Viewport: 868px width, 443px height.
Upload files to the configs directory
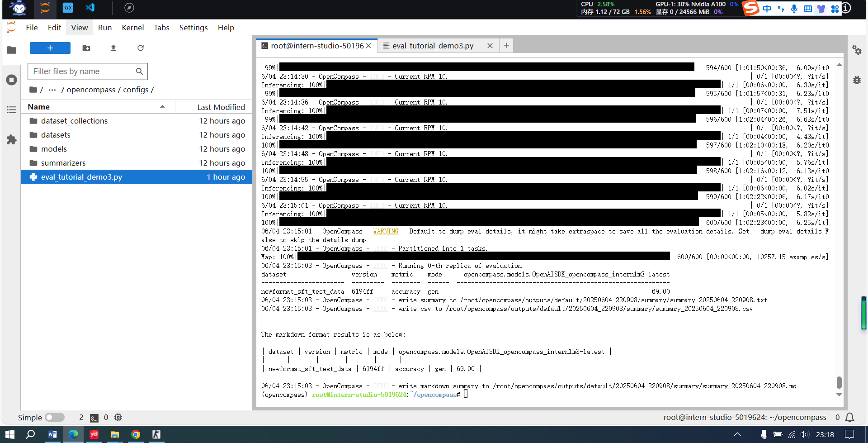pos(113,48)
